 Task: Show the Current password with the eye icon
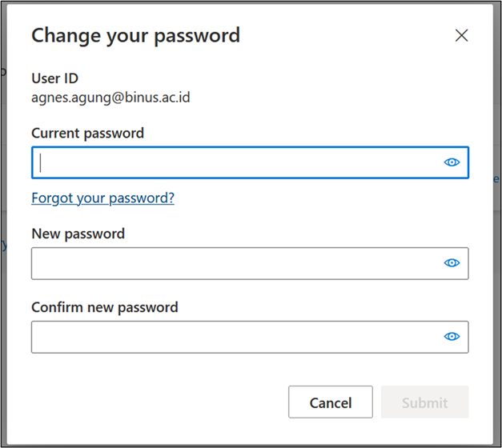(452, 162)
